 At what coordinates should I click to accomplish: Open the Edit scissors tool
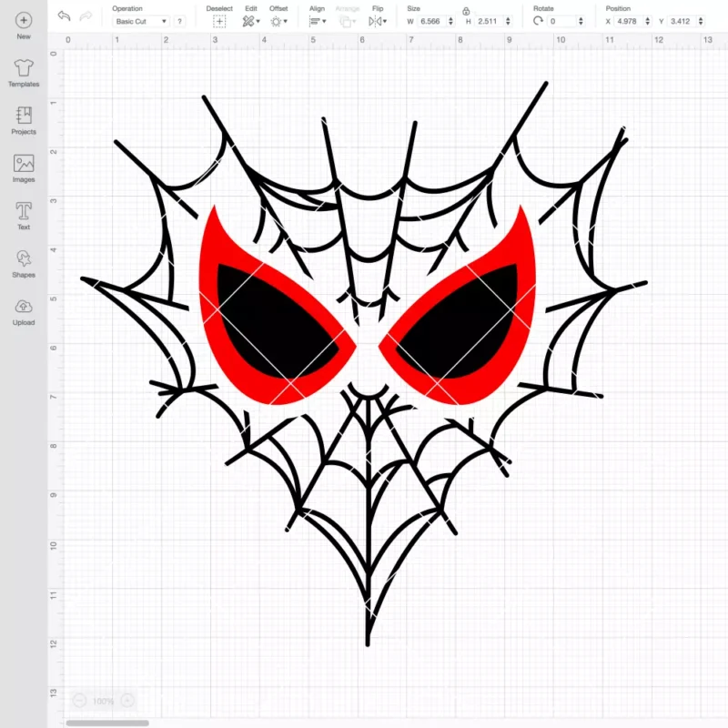(x=248, y=21)
